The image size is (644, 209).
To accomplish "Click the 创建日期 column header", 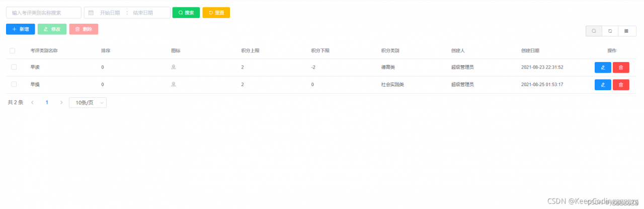I will click(x=530, y=51).
